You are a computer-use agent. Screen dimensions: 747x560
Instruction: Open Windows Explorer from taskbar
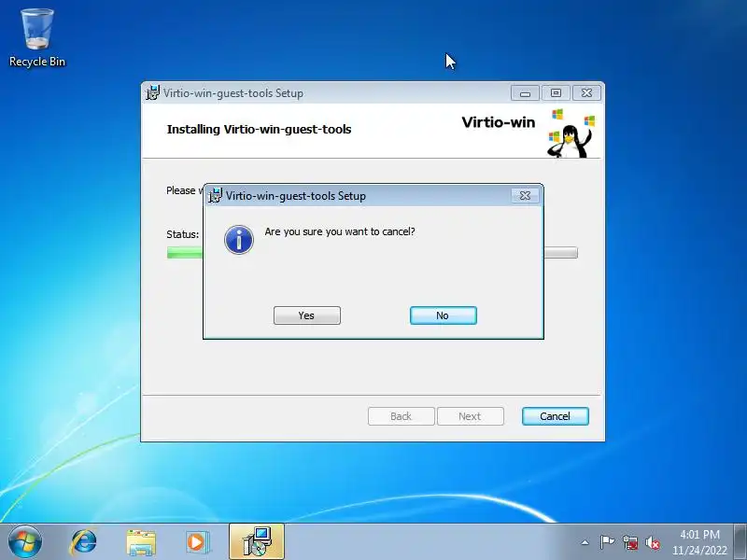click(141, 542)
